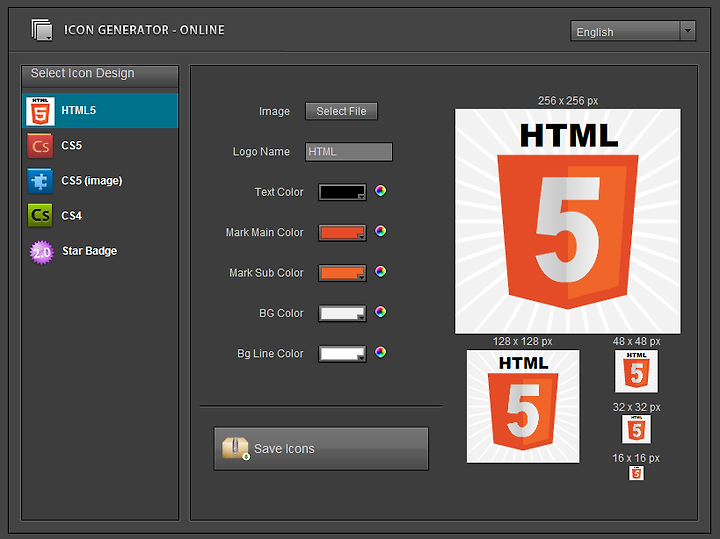720x539 pixels.
Task: Open the BG Color swatch
Action: coord(343,314)
